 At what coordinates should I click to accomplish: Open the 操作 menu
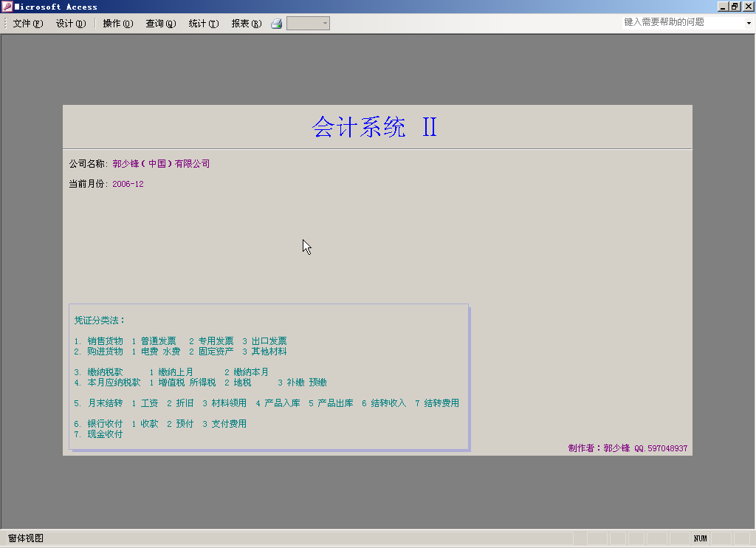(x=118, y=24)
